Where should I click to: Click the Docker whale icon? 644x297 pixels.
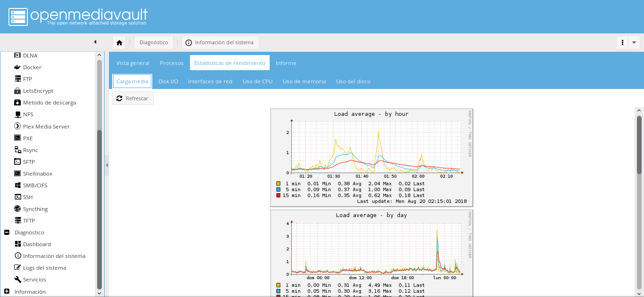tap(17, 67)
